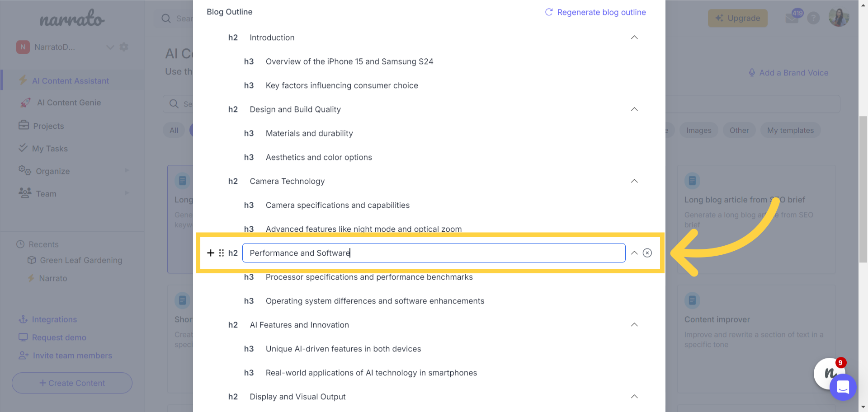Open AI Content Genie in sidebar

(69, 103)
